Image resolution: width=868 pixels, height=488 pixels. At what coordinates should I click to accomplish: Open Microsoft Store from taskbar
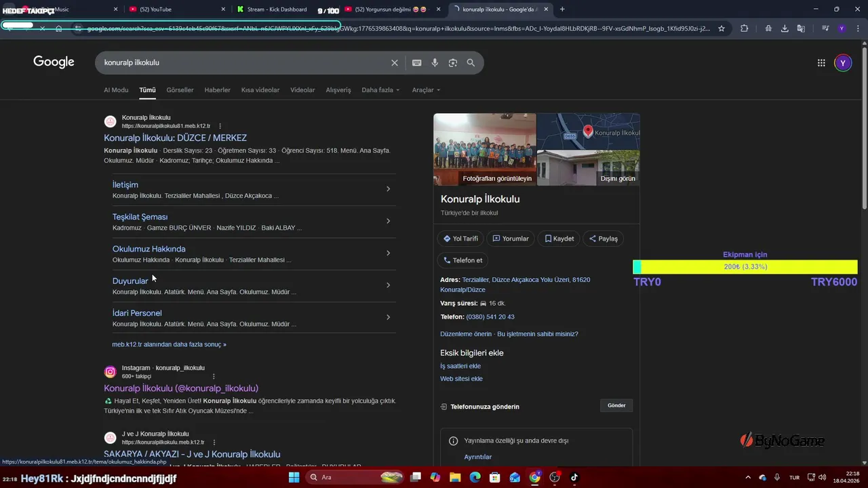pyautogui.click(x=495, y=477)
